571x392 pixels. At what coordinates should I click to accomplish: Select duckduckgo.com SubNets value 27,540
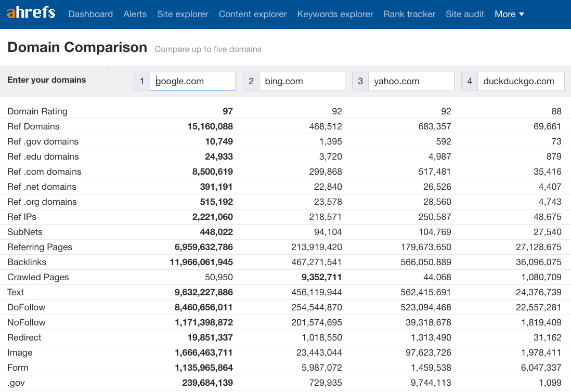coord(547,232)
